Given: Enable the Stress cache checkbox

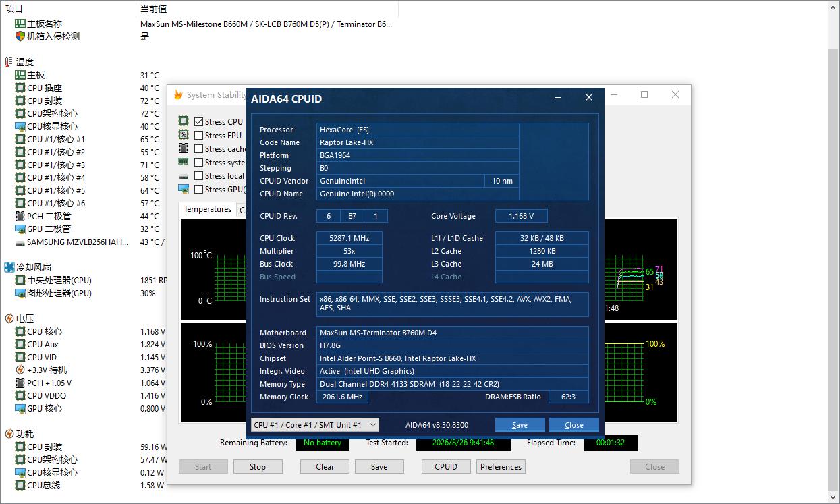Looking at the screenshot, I should [198, 148].
